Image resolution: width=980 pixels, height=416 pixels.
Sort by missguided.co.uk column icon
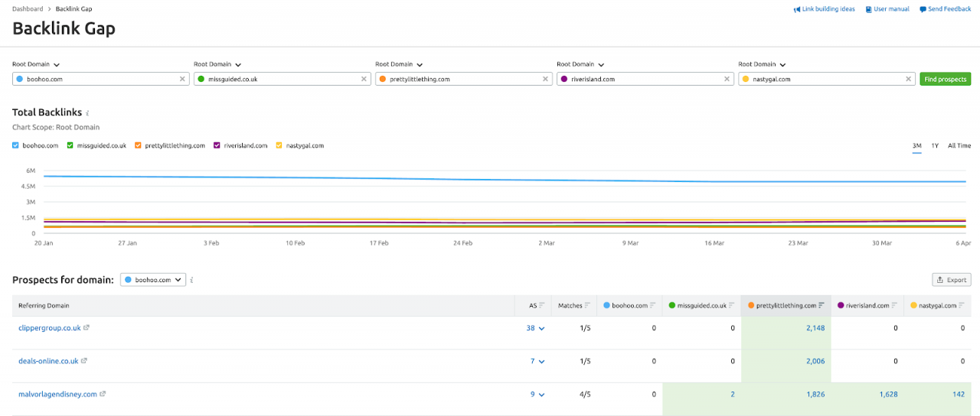730,305
